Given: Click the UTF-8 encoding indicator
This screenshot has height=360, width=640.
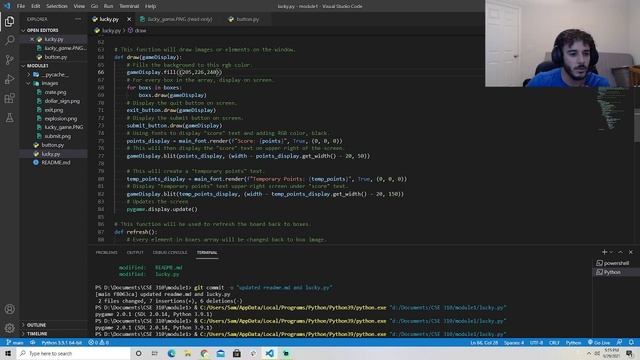Looking at the screenshot, I should (x=536, y=343).
